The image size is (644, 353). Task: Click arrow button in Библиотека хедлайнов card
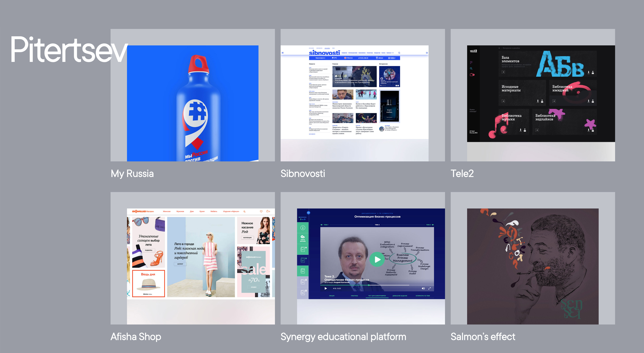(x=537, y=130)
